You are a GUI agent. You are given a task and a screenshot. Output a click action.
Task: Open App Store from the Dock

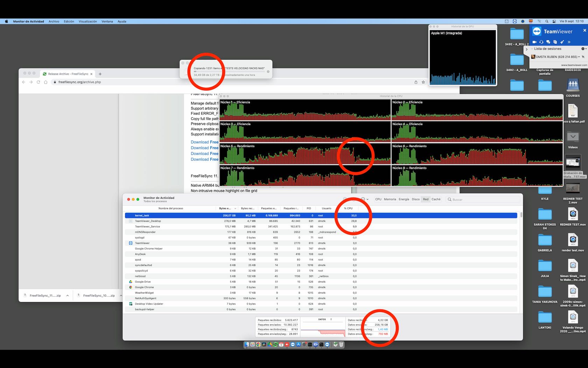pyautogui.click(x=298, y=345)
